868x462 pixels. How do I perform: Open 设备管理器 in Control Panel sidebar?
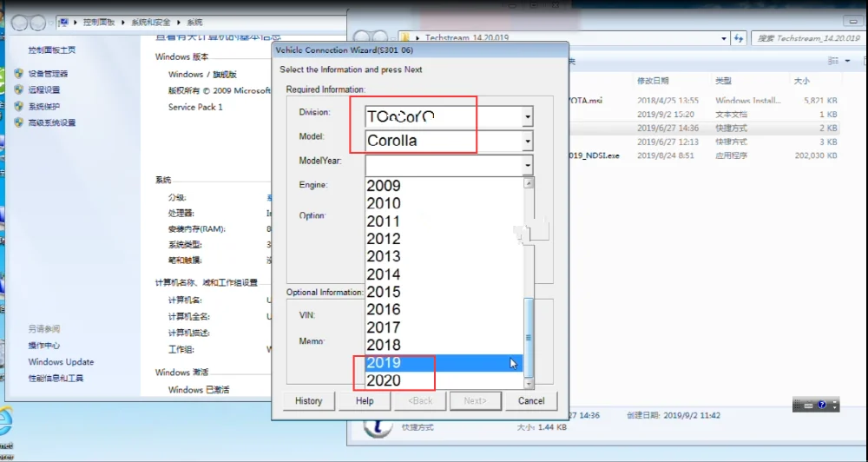[48, 73]
